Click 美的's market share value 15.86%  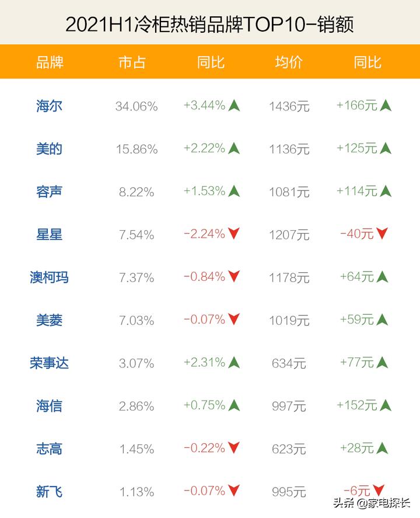(x=136, y=150)
